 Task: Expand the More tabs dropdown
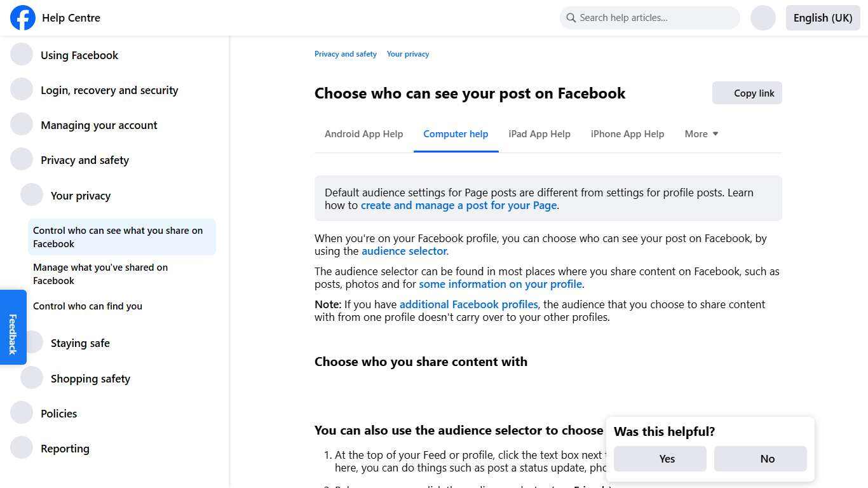[x=701, y=133]
